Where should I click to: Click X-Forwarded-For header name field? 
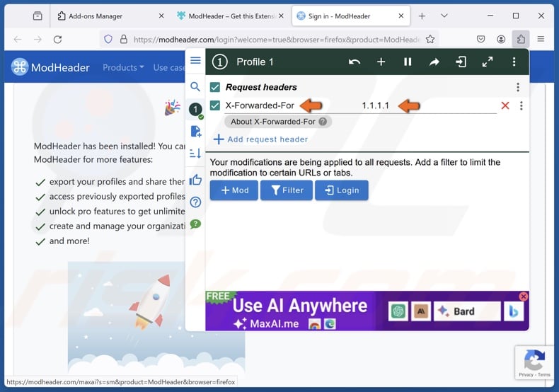pos(260,105)
